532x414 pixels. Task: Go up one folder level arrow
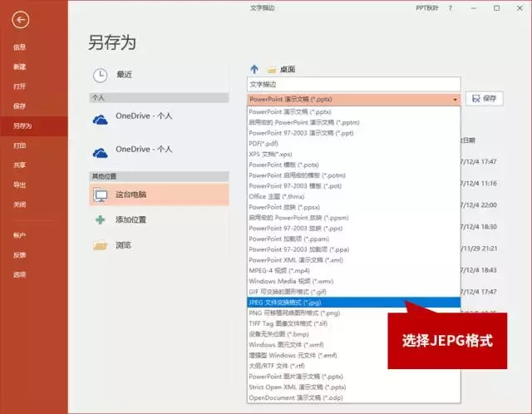pyautogui.click(x=254, y=69)
